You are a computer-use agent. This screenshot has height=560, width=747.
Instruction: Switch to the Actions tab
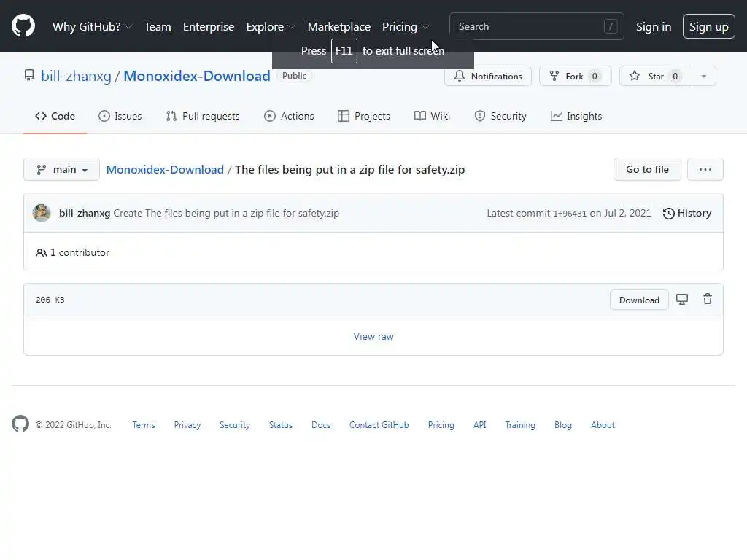click(289, 116)
